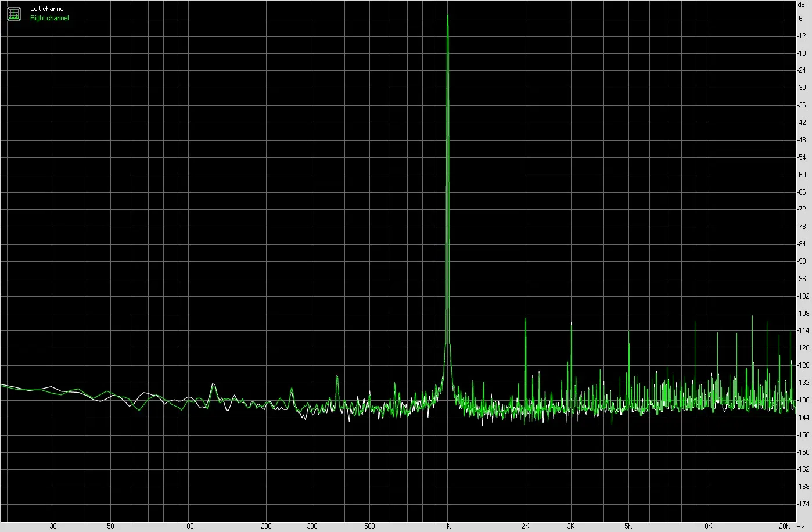The height and width of the screenshot is (532, 812).
Task: Click the 500 Hz frequency label
Action: click(x=369, y=526)
